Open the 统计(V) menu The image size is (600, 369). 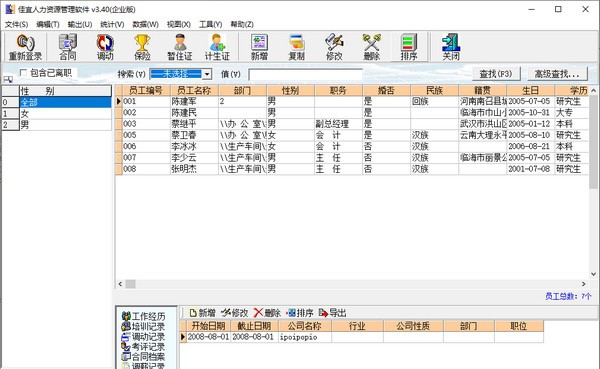click(112, 24)
